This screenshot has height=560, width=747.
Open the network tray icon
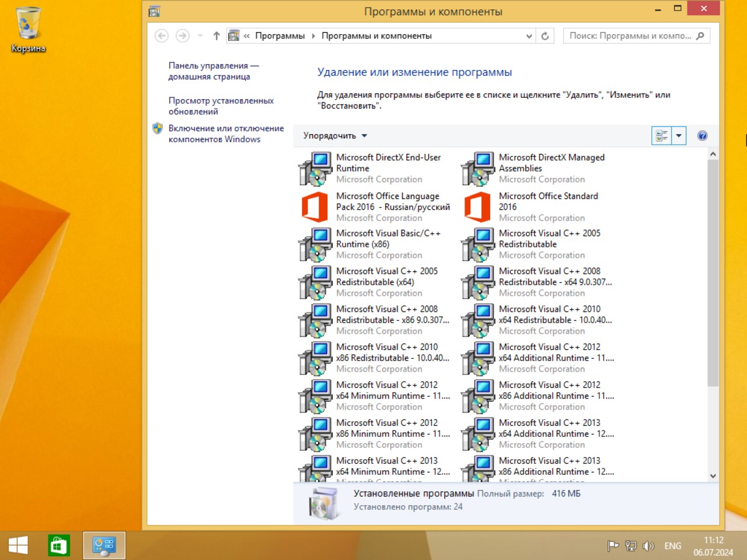[630, 546]
